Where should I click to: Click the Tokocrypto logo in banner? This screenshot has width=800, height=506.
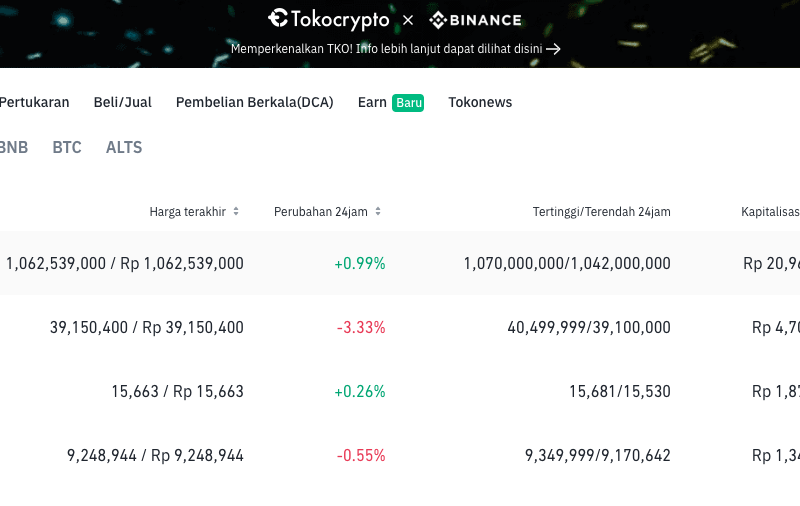point(329,19)
